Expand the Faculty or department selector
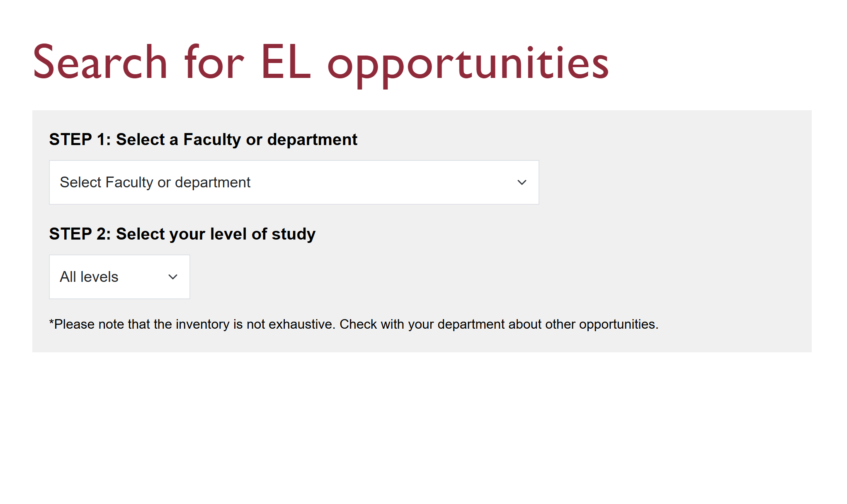This screenshot has height=504, width=847. (294, 182)
